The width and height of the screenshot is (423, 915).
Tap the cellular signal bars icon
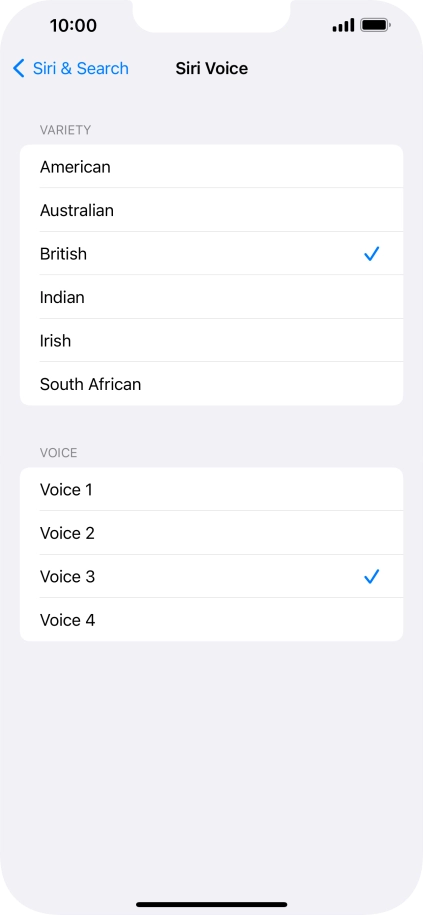344,25
